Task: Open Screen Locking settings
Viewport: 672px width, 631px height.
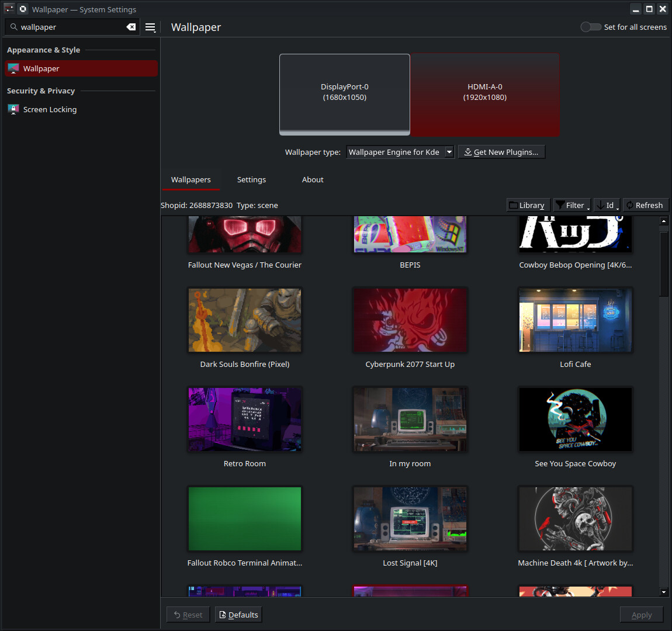Action: tap(50, 109)
